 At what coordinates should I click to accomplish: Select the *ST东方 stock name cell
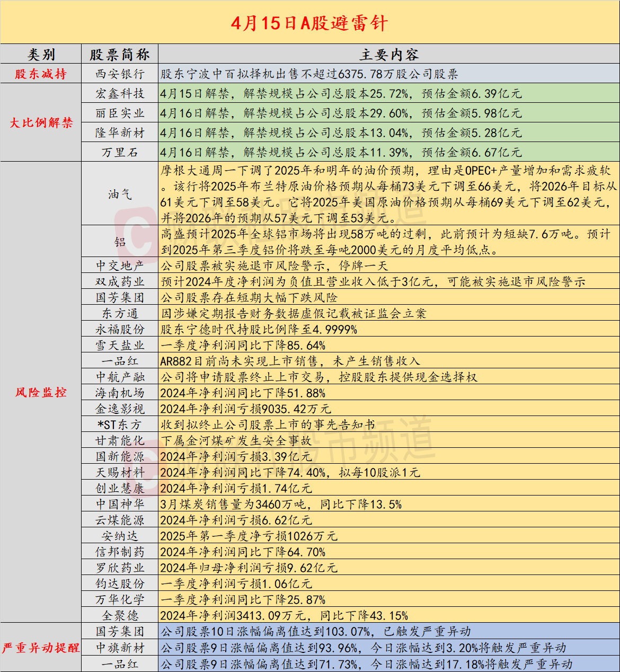click(120, 425)
